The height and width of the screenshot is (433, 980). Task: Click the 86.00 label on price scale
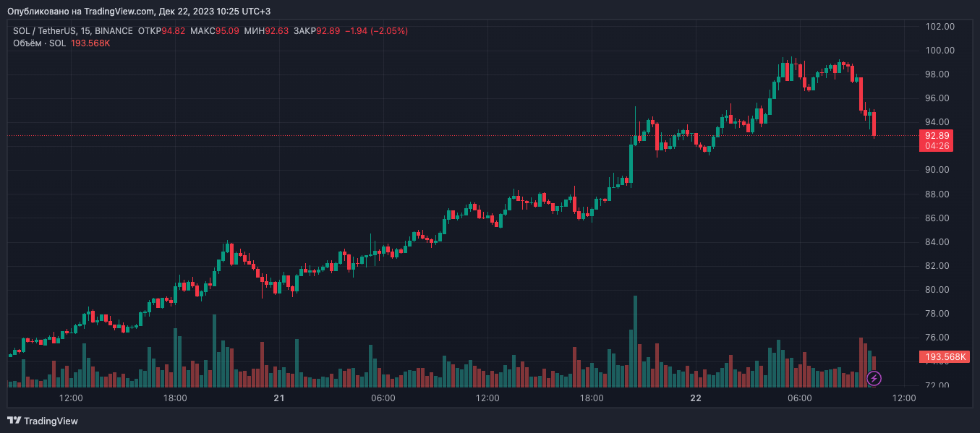(940, 218)
